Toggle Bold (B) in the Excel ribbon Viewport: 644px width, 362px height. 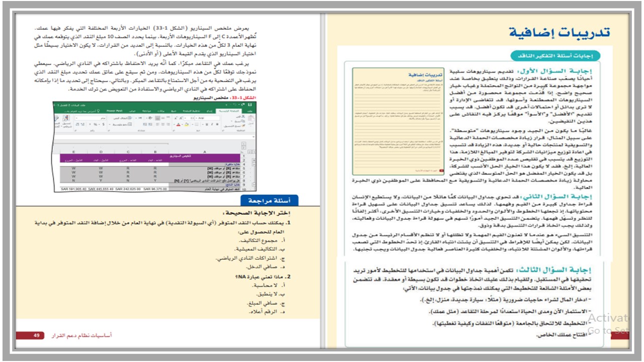[x=217, y=125]
